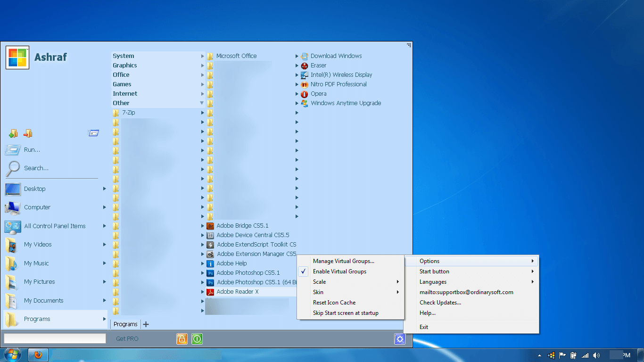Click the supportbox@ordinarysoft.com mailto entry
This screenshot has height=362, width=644.
pos(471,292)
